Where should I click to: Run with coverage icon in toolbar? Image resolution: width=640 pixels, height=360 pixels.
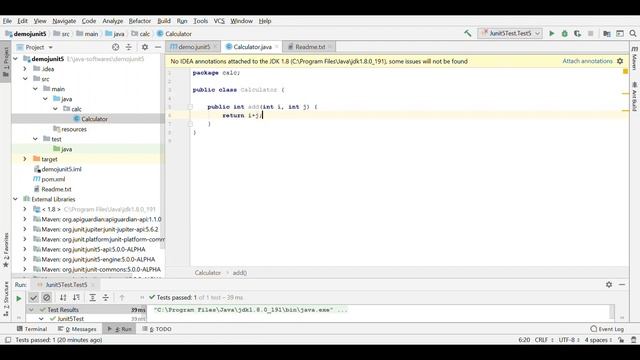tap(577, 33)
